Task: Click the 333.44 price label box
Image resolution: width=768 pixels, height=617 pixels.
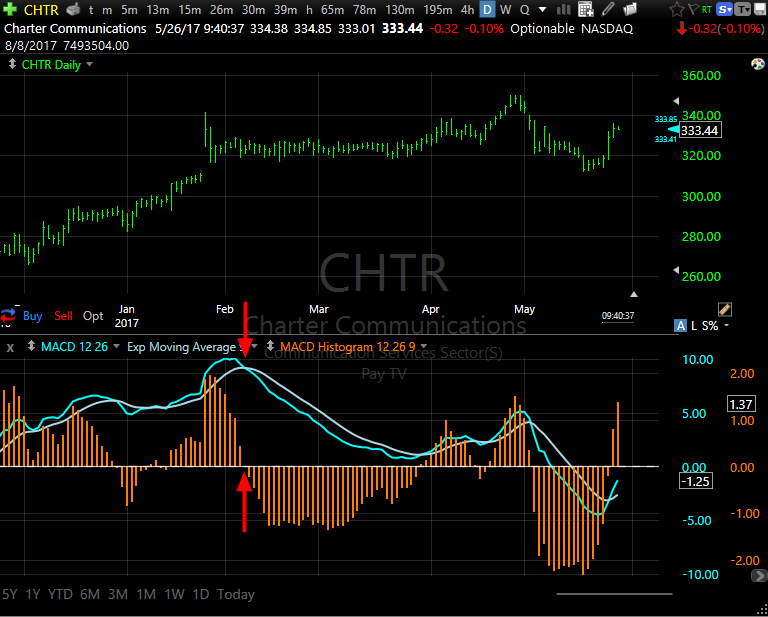Action: point(701,130)
